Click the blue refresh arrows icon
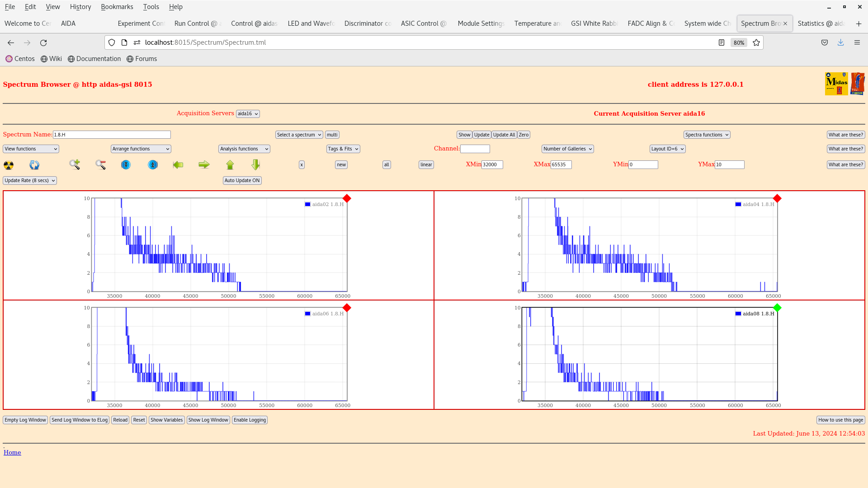 (x=34, y=165)
